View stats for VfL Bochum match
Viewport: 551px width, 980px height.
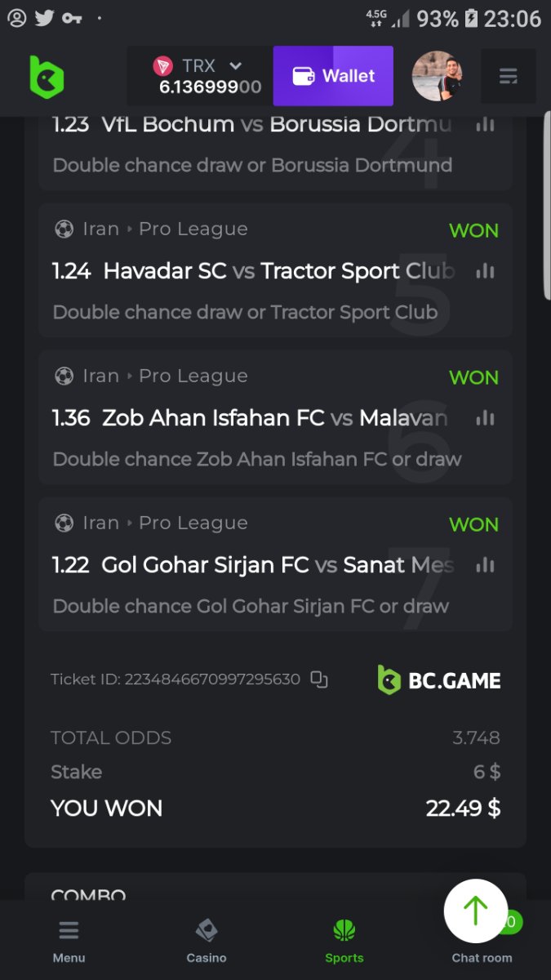(x=485, y=124)
